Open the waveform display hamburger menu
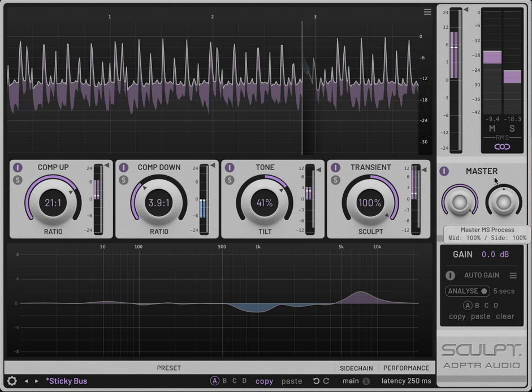The height and width of the screenshot is (392, 532). (x=427, y=12)
